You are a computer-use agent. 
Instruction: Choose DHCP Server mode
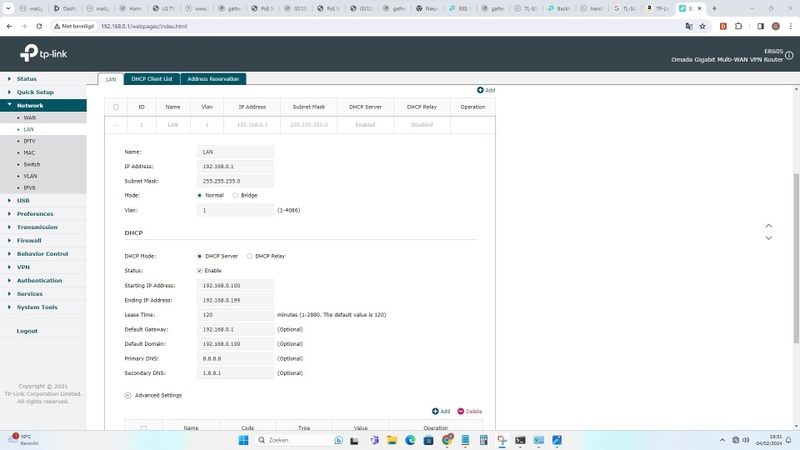pyautogui.click(x=199, y=256)
